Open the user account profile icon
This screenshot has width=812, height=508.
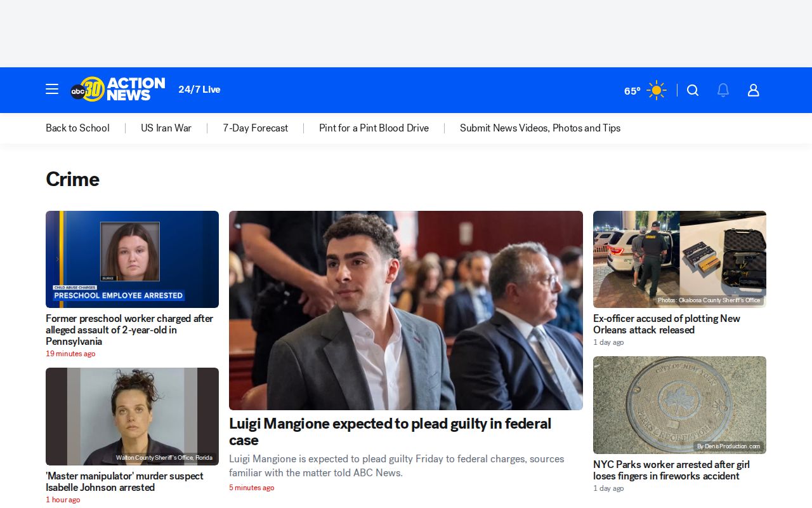(x=754, y=90)
